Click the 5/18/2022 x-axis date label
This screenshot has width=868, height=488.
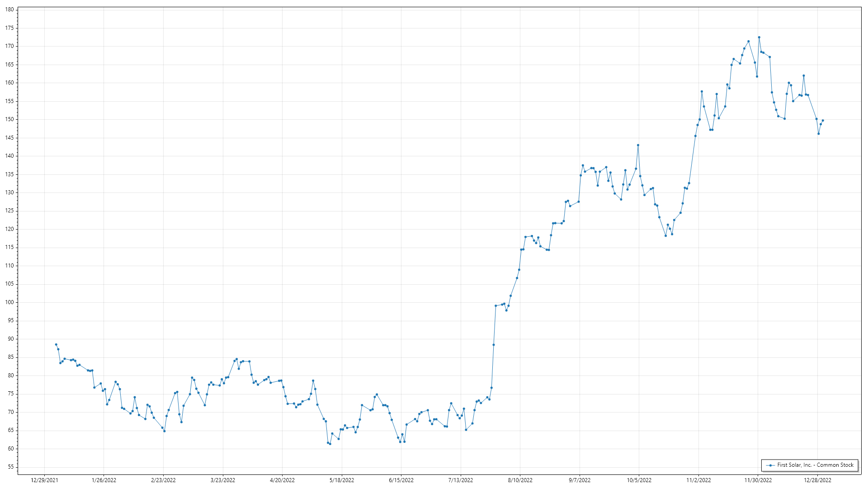coord(342,480)
